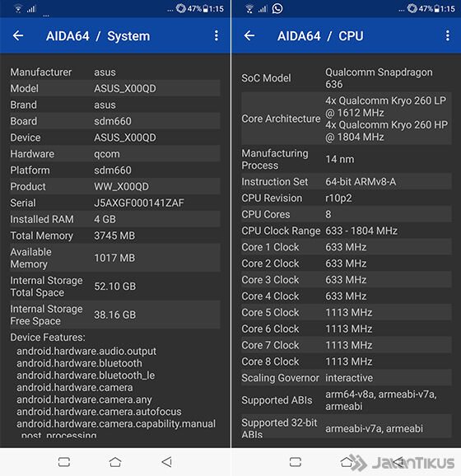Select Supported 32-bit ABIs row
The width and height of the screenshot is (461, 476).
pyautogui.click(x=347, y=427)
